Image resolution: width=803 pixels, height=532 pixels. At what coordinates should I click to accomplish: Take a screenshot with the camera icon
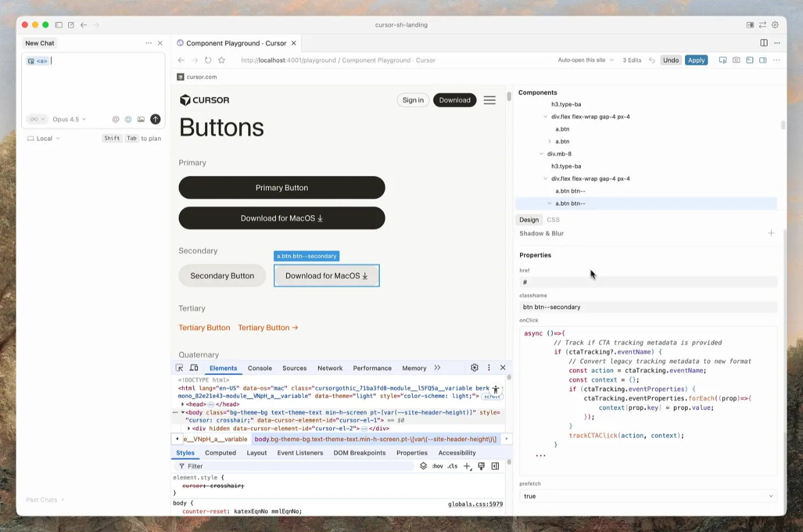(x=737, y=60)
